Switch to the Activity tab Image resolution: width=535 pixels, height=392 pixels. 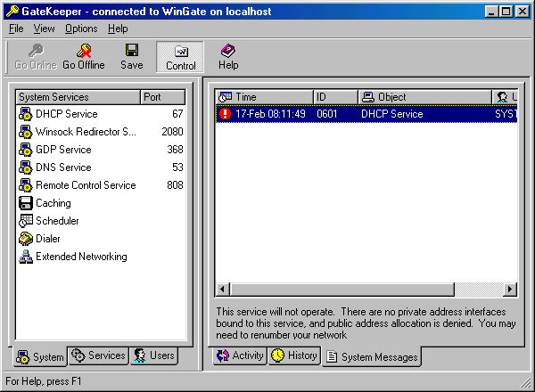(x=240, y=355)
